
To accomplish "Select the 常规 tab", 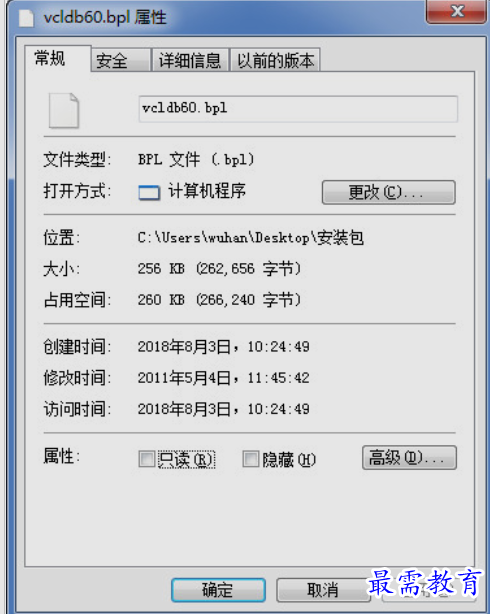I will [58, 59].
